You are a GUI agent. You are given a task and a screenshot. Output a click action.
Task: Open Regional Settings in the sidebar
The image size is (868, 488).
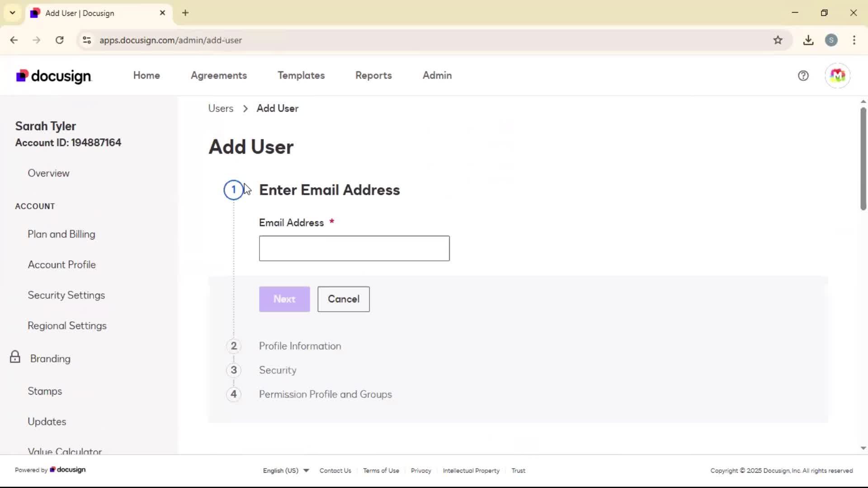pyautogui.click(x=67, y=326)
